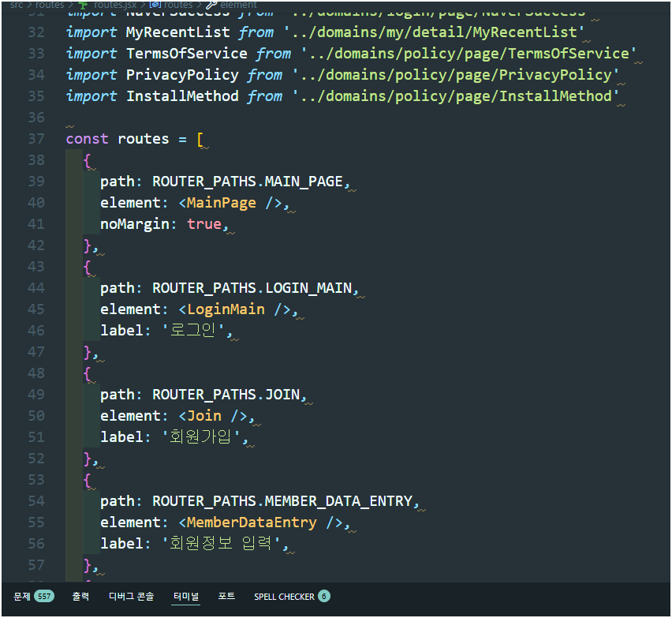The height and width of the screenshot is (618, 672).
Task: Click PrivacyPolicy identifier on line 34
Action: 182,75
